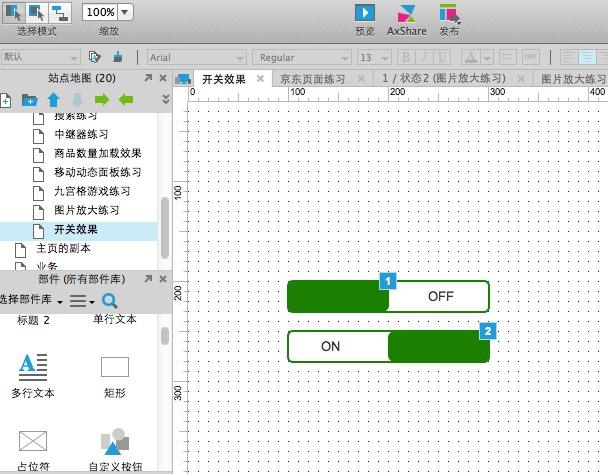Align text left
608x474 pixels.
coord(568,57)
